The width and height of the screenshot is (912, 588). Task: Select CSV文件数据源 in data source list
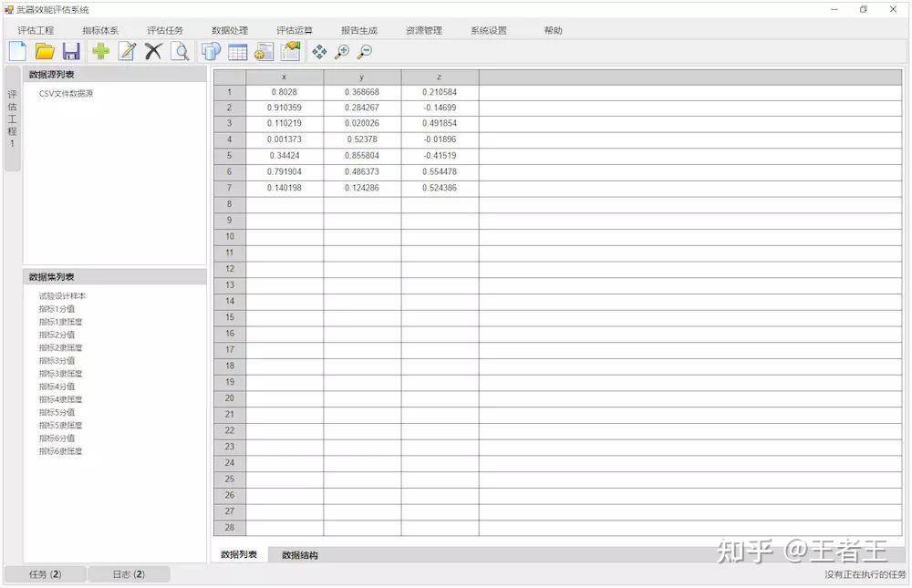(66, 93)
